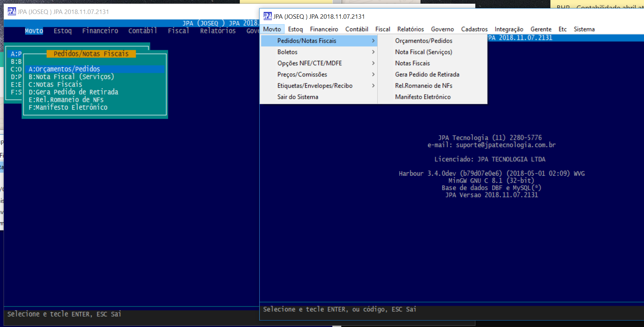Open the Financeiro menu in right window

(324, 29)
